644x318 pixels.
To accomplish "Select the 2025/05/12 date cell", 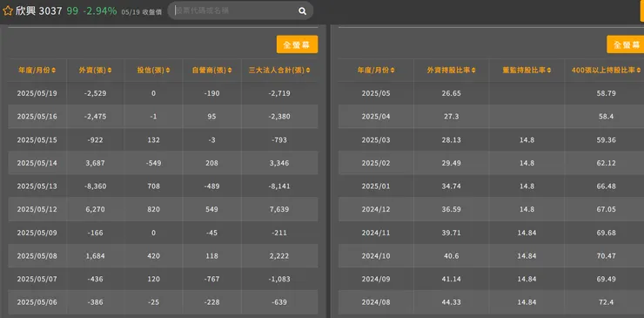I will click(37, 209).
